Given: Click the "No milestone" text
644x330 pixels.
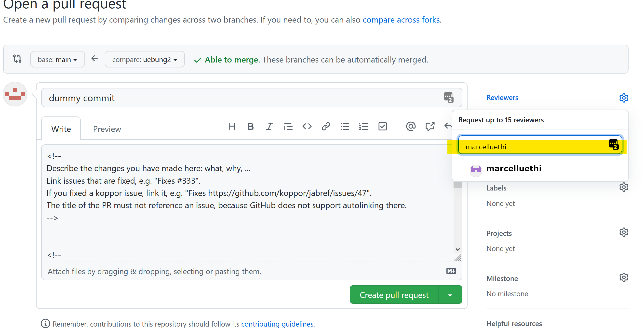Looking at the screenshot, I should pyautogui.click(x=507, y=293).
